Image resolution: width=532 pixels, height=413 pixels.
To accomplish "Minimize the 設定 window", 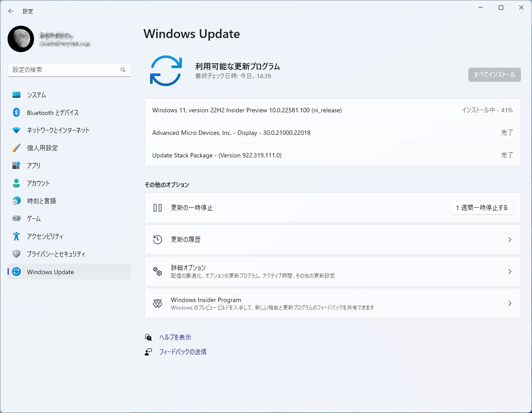I will coord(481,8).
